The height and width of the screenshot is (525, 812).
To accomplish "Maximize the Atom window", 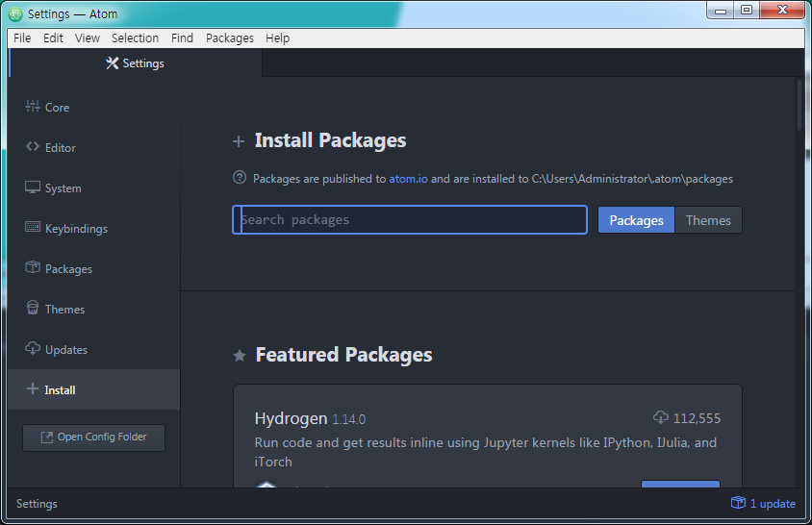I will coord(747,11).
